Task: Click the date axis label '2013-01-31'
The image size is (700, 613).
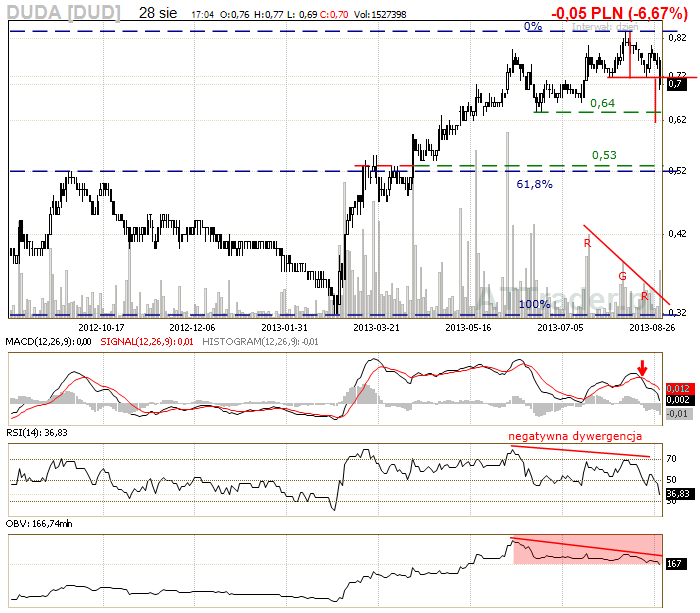Action: 284,328
